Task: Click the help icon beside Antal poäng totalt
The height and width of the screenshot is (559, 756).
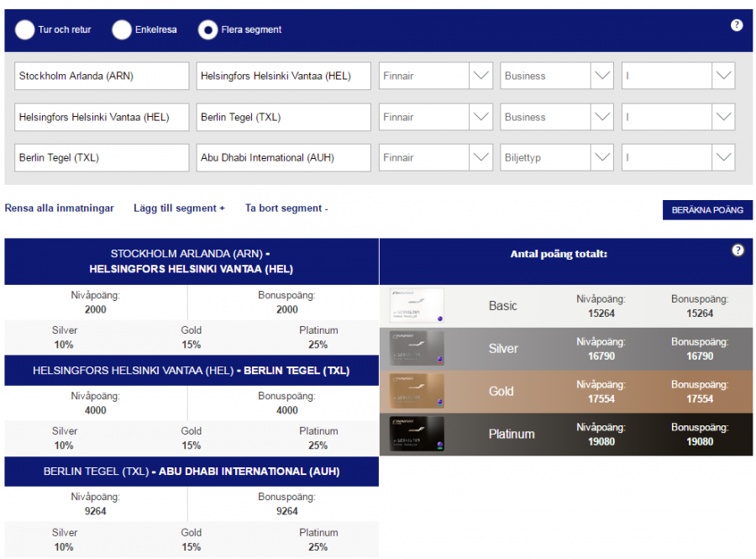Action: tap(738, 250)
